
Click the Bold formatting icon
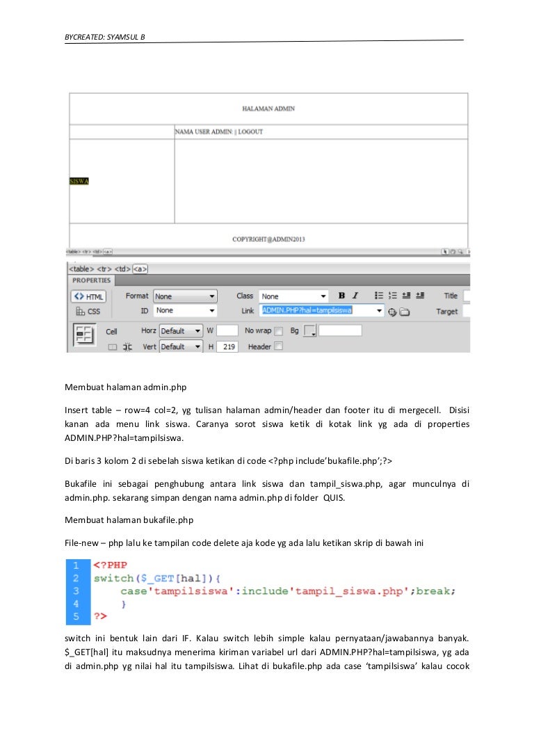point(342,296)
